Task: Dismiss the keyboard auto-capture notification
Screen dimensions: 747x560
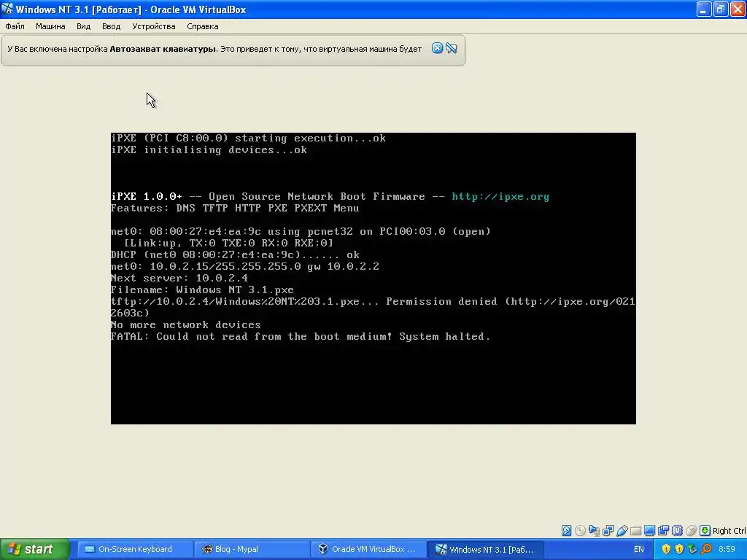Action: [437, 48]
